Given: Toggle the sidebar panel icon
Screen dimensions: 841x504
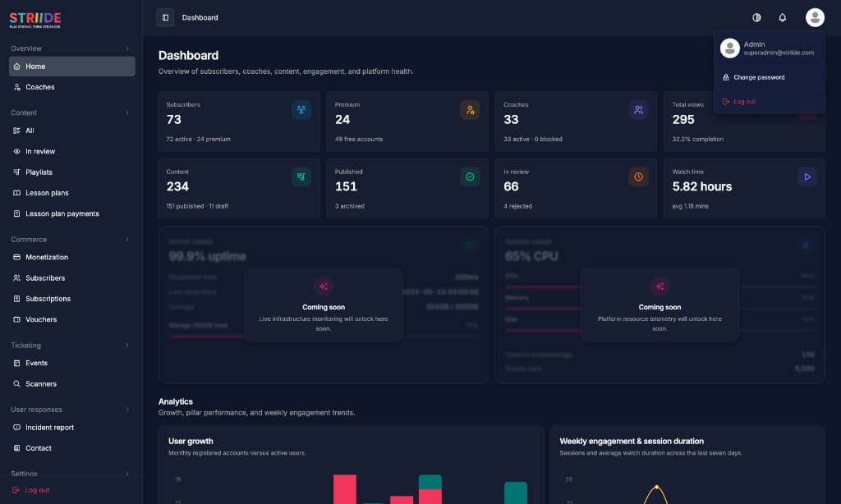Looking at the screenshot, I should point(165,18).
